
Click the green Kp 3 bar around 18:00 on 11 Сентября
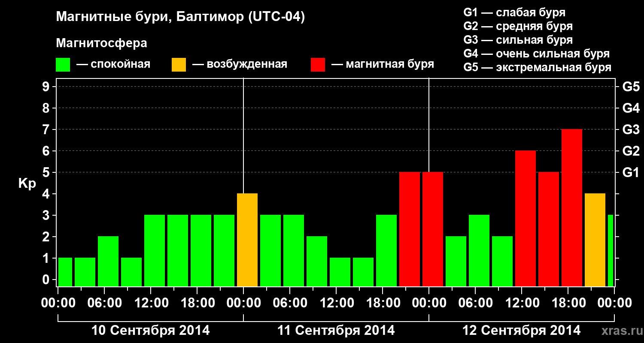point(386,250)
